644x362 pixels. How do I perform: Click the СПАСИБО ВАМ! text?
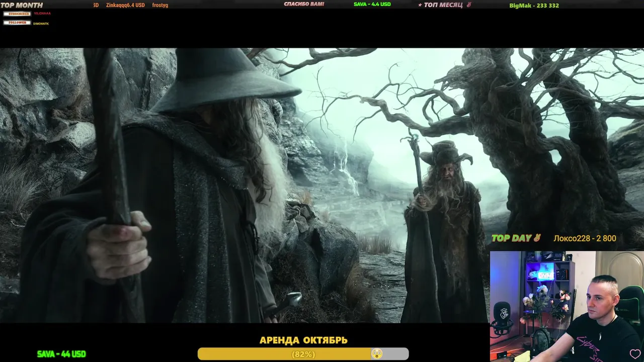304,4
